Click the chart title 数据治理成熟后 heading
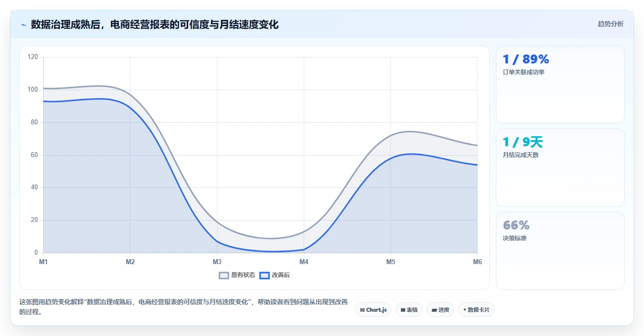Viewport: 644px width, 336px height. coord(155,24)
